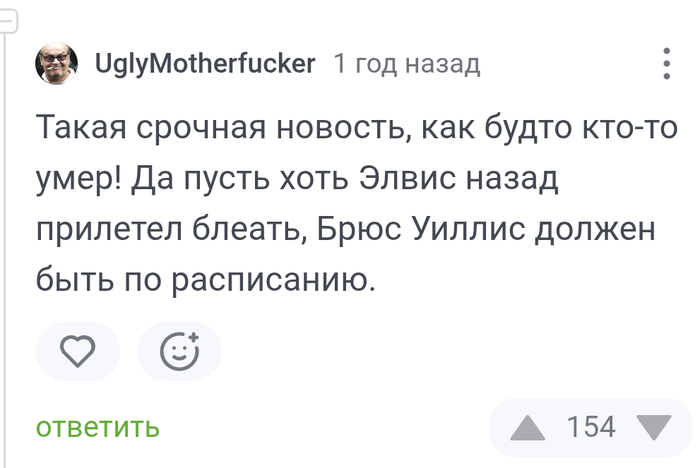Click the "1 год назад" timestamp
700x468 pixels.
click(407, 65)
